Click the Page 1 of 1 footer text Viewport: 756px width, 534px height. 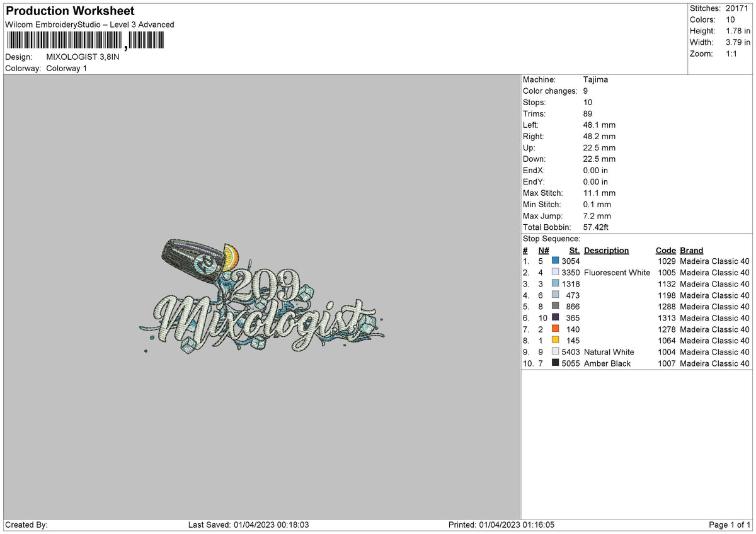[x=730, y=525]
